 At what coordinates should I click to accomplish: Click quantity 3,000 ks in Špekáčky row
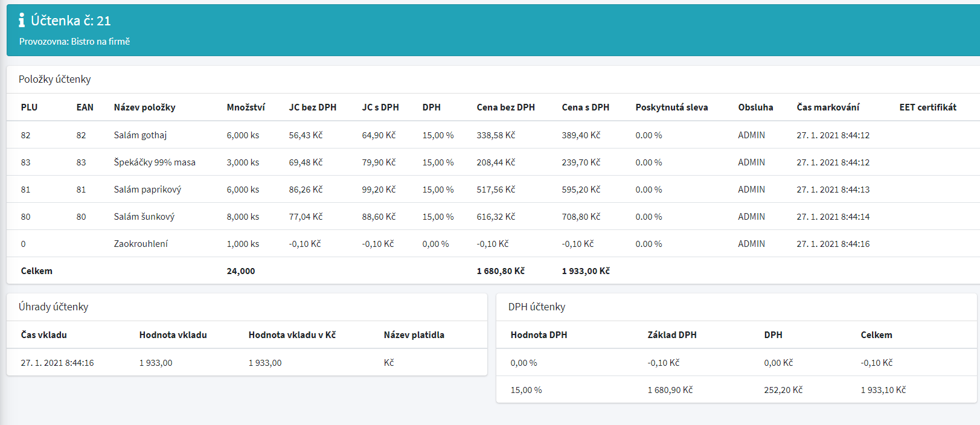(x=243, y=162)
